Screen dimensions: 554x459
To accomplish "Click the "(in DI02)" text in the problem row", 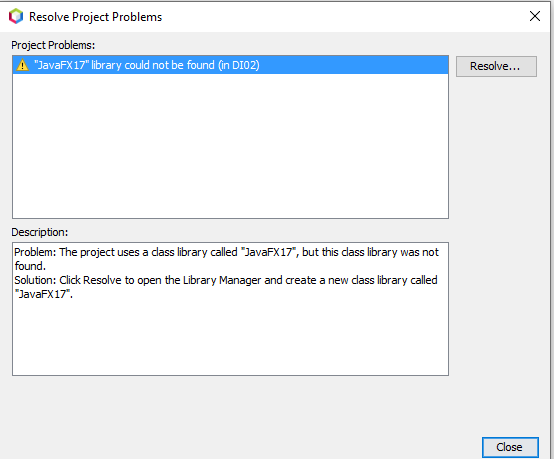I will (239, 65).
